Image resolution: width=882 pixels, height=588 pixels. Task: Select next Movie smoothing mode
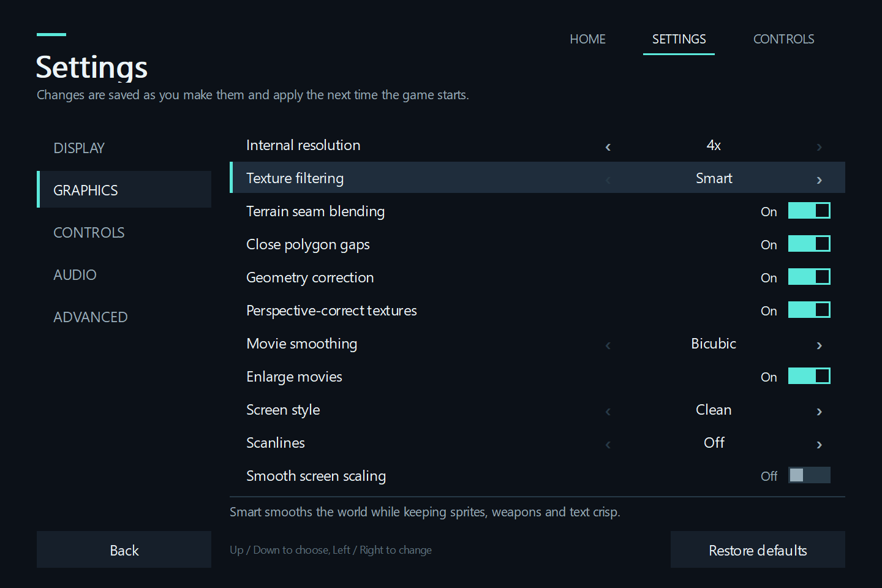(819, 345)
